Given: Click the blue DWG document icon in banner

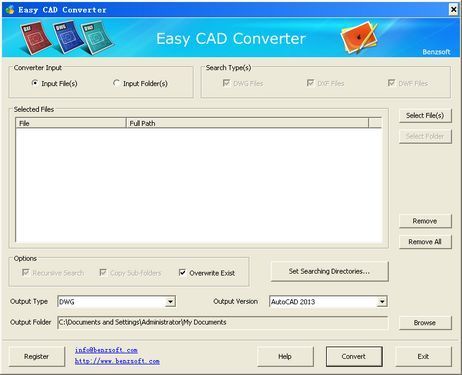Looking at the screenshot, I should click(68, 37).
